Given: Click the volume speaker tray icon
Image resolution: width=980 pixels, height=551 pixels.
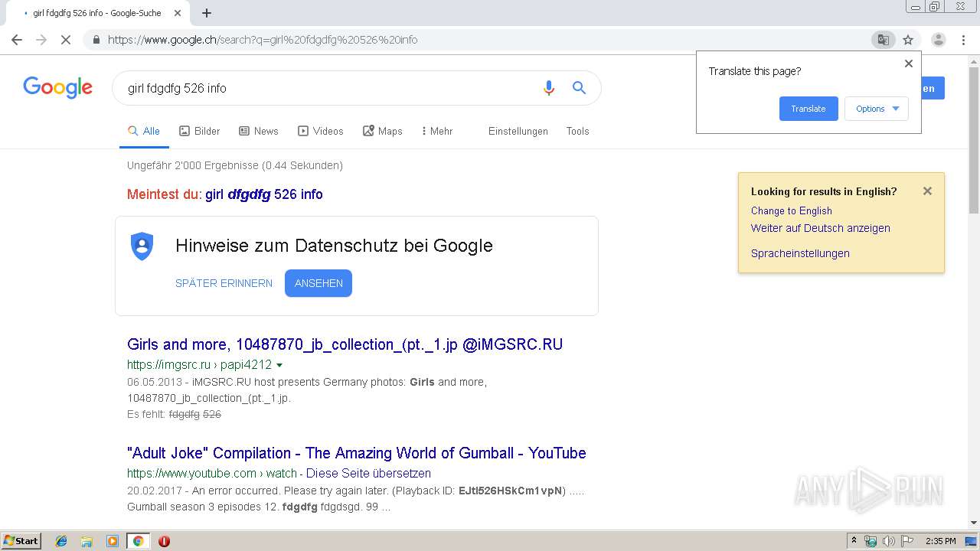Looking at the screenshot, I should coord(888,541).
